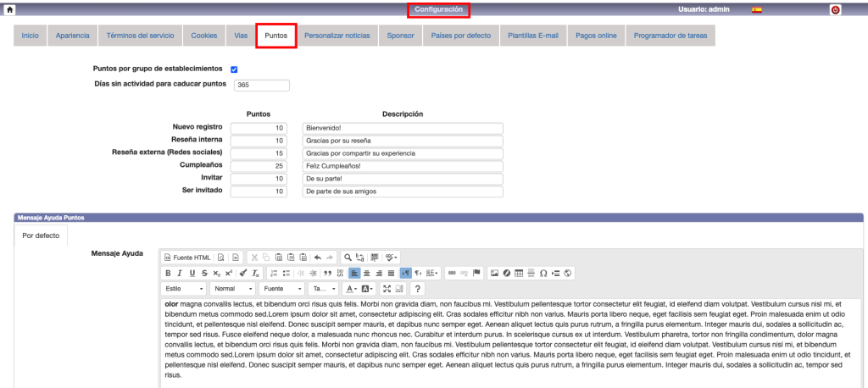Click the red power logout icon

tap(835, 9)
